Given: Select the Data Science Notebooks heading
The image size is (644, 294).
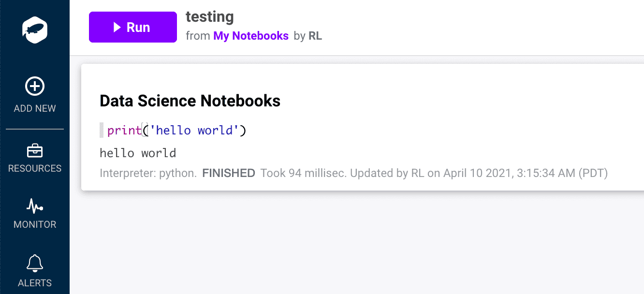Looking at the screenshot, I should pyautogui.click(x=190, y=101).
